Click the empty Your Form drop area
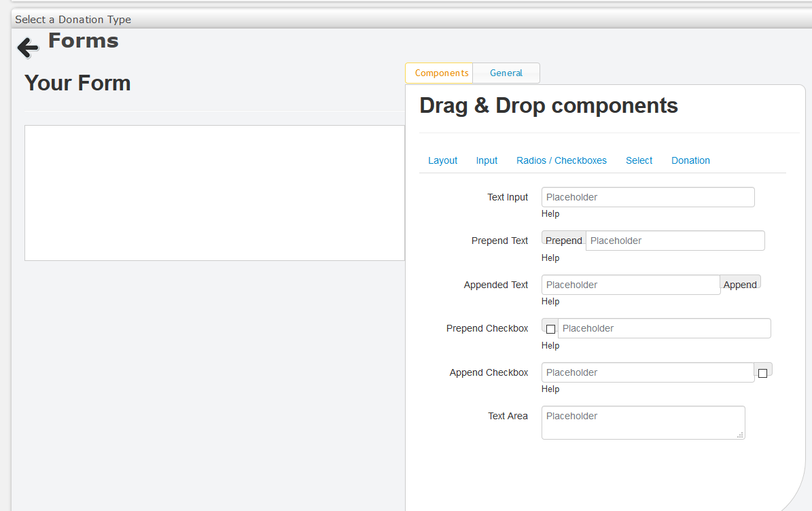 [215, 192]
